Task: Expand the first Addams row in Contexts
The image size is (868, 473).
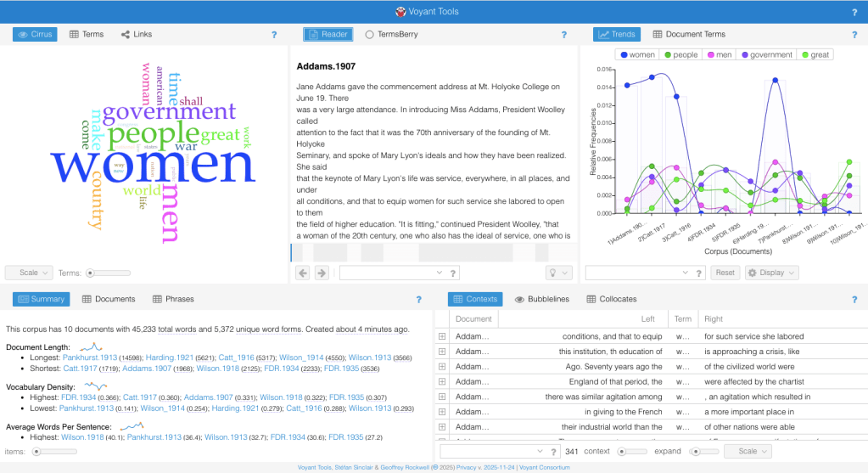Action: (442, 336)
